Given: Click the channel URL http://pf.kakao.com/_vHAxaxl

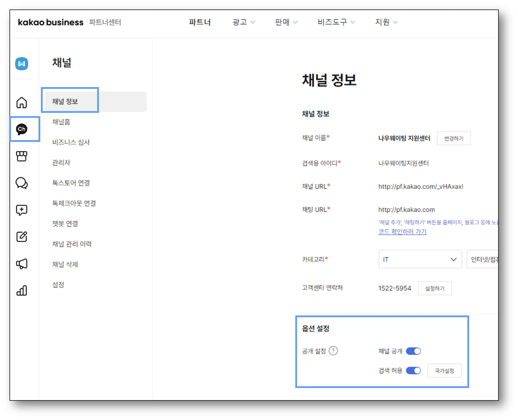Looking at the screenshot, I should (x=421, y=187).
